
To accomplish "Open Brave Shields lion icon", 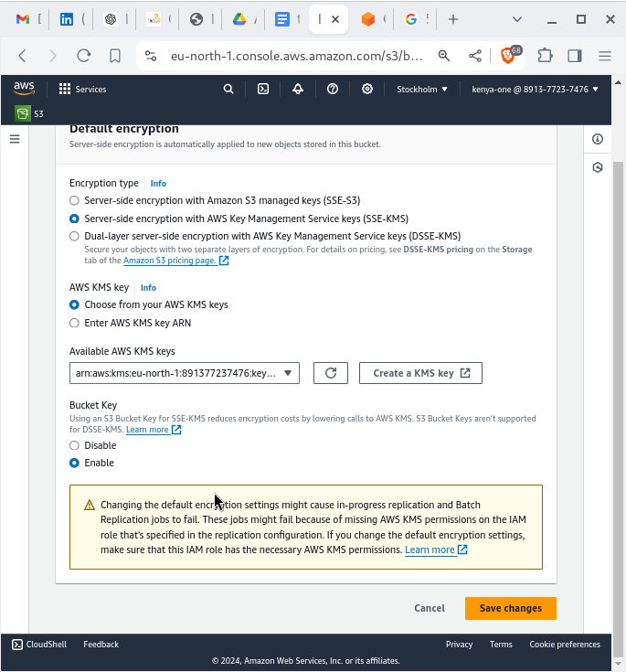I will [x=508, y=56].
